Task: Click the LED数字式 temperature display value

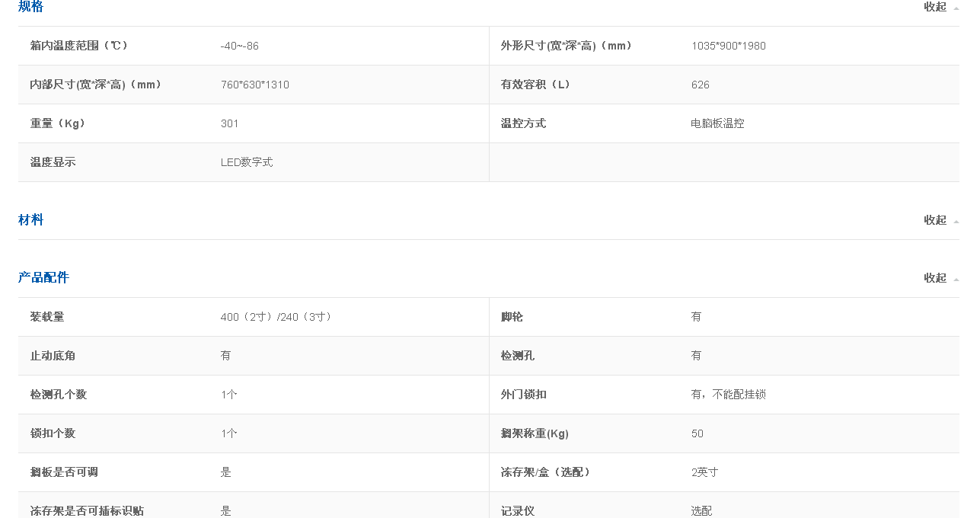Action: point(245,161)
